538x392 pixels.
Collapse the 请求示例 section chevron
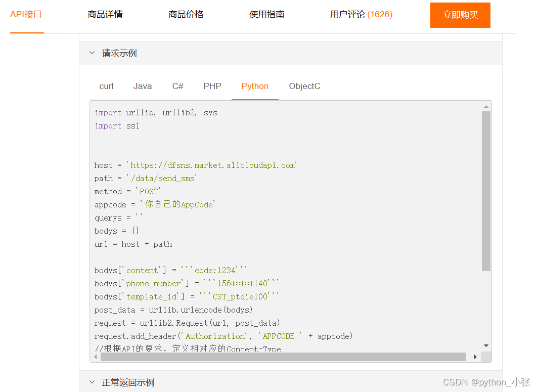(x=92, y=53)
